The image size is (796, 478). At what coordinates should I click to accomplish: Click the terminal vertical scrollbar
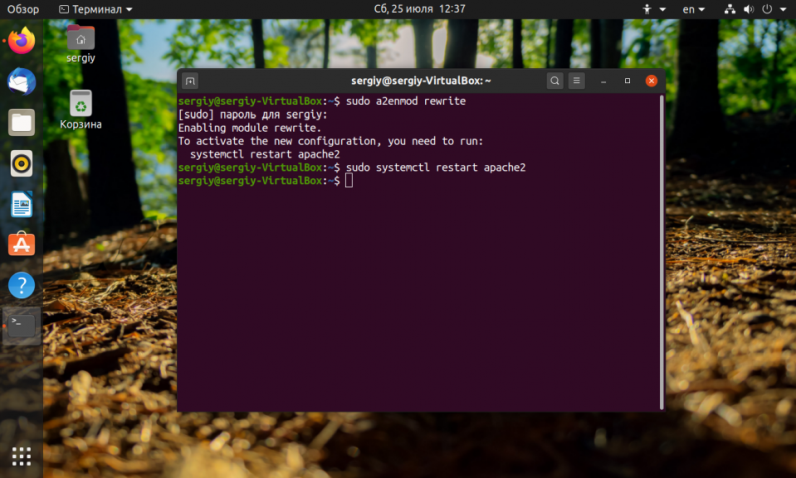pyautogui.click(x=661, y=252)
